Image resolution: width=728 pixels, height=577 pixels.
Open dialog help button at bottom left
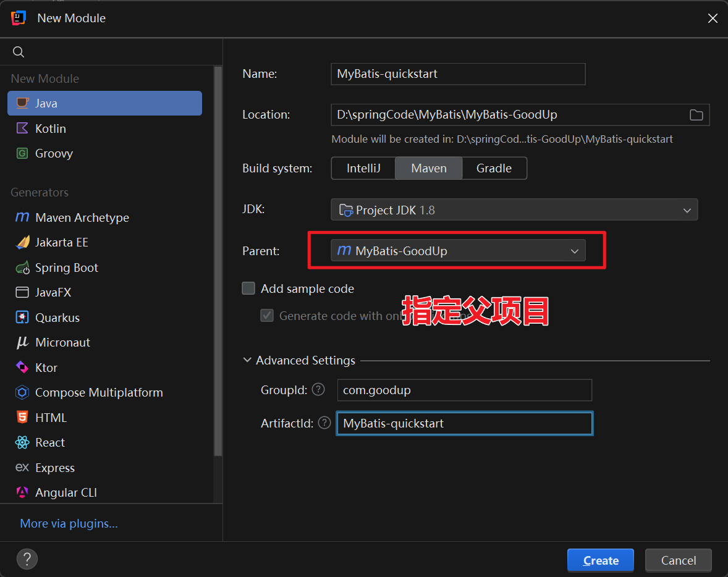pyautogui.click(x=27, y=559)
